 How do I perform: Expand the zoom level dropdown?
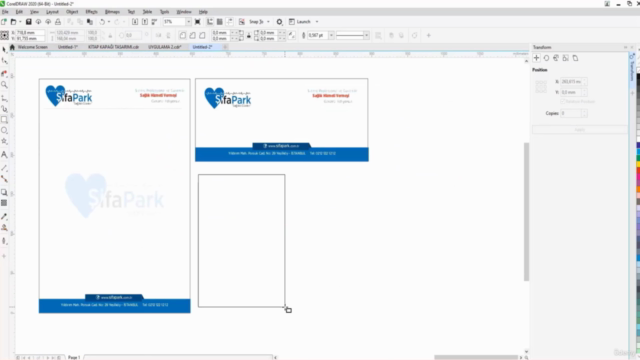188,22
